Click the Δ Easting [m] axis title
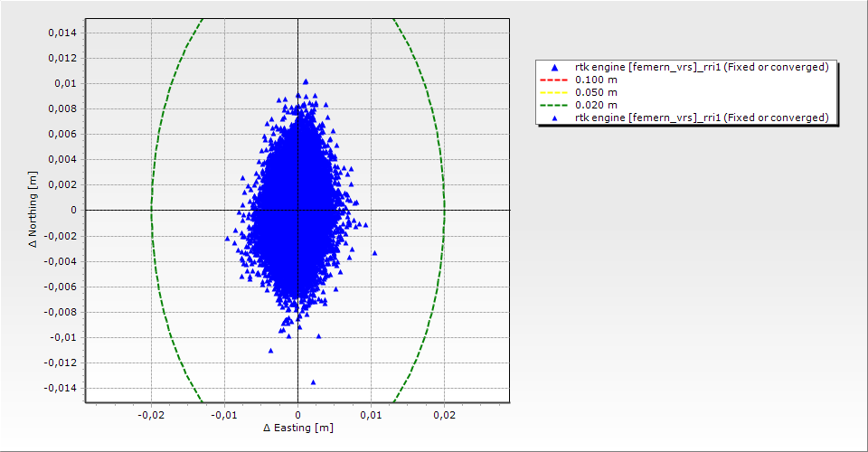Viewport: 868px width, 452px height. pyautogui.click(x=297, y=428)
